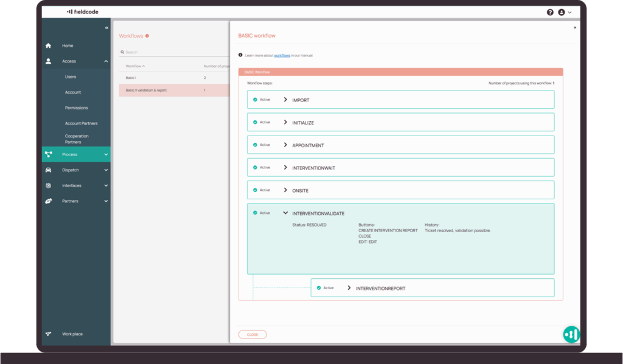Toggle Active status on APPOINTMENT step
The width and height of the screenshot is (623, 364).
256,145
